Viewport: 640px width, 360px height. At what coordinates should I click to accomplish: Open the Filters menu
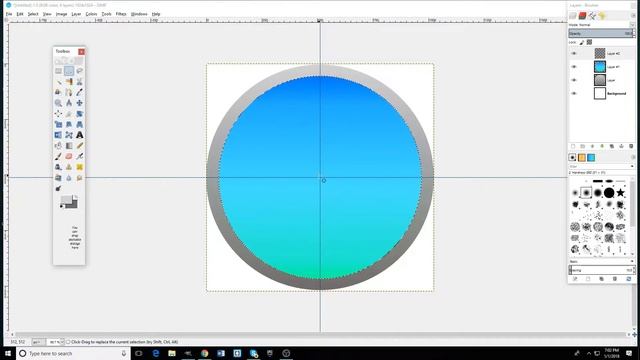coord(121,14)
